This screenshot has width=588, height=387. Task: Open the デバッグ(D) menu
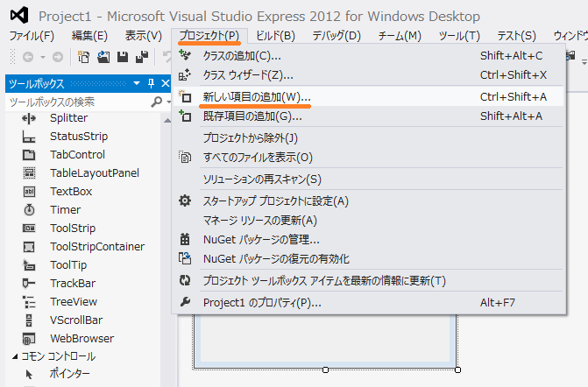tap(337, 36)
